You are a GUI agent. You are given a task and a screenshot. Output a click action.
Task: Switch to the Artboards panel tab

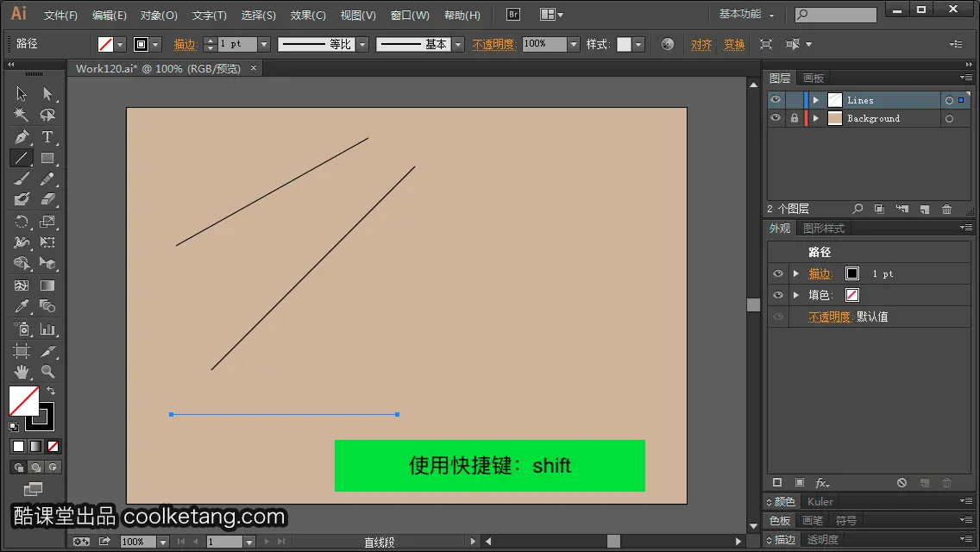point(814,78)
